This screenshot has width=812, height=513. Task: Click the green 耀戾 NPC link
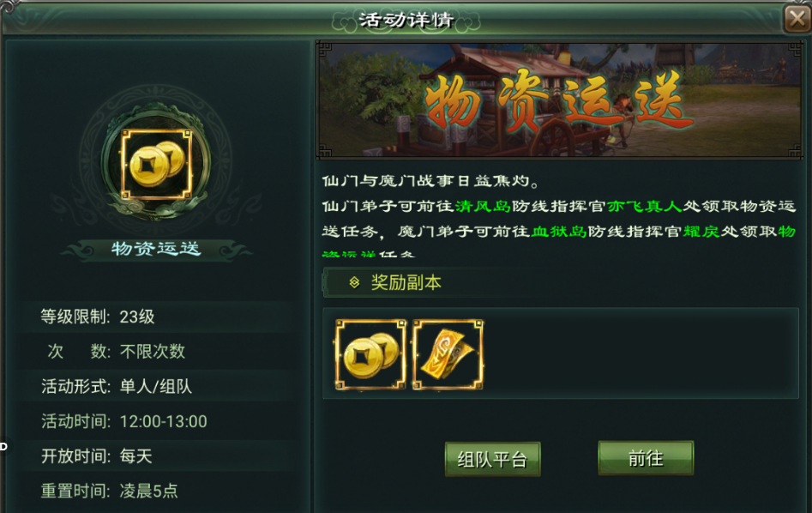coord(701,231)
